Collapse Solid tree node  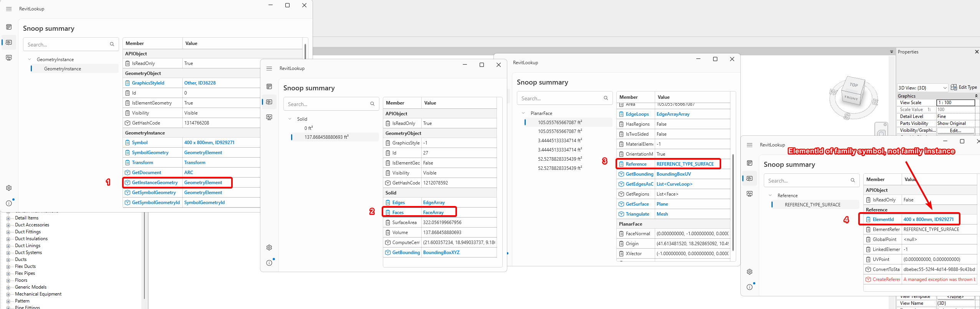tap(290, 119)
